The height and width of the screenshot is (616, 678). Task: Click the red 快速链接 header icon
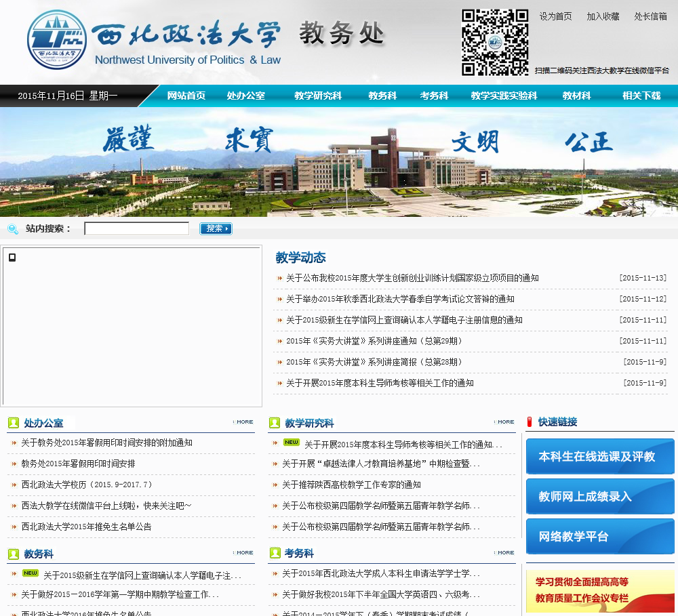[x=530, y=422]
